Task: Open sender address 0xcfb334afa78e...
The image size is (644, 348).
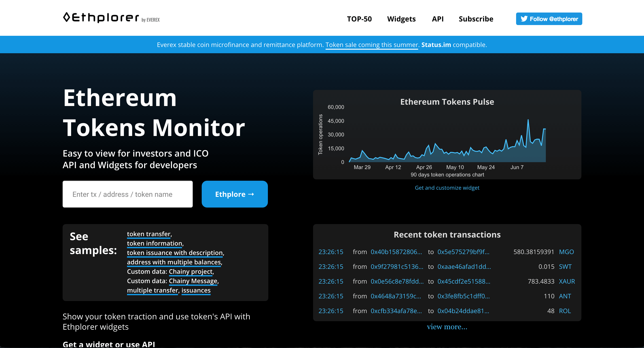Action: tap(396, 311)
